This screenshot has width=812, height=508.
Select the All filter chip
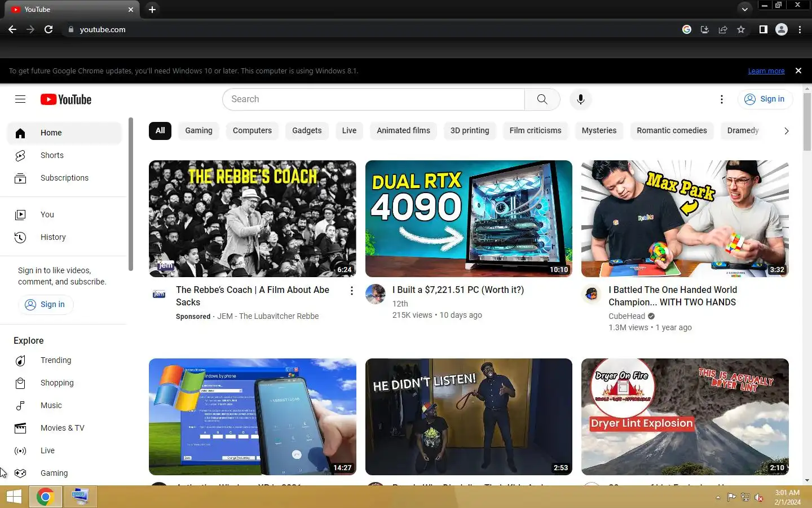tap(160, 130)
